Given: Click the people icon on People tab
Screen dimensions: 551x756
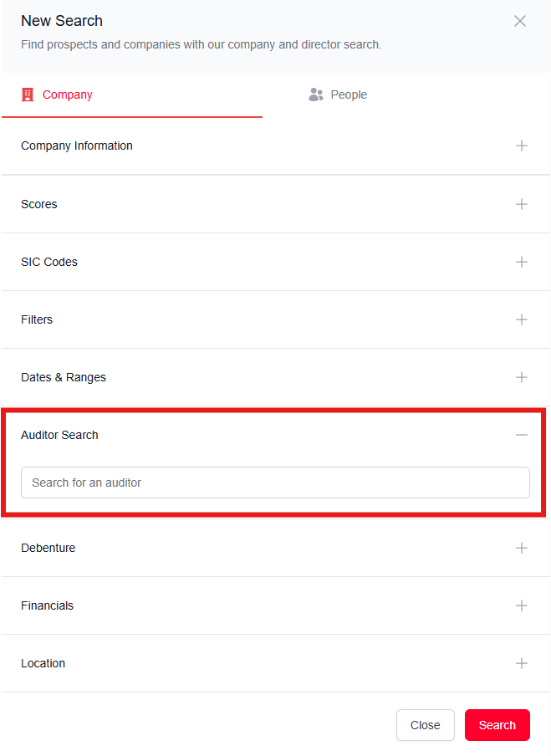Looking at the screenshot, I should pyautogui.click(x=316, y=94).
